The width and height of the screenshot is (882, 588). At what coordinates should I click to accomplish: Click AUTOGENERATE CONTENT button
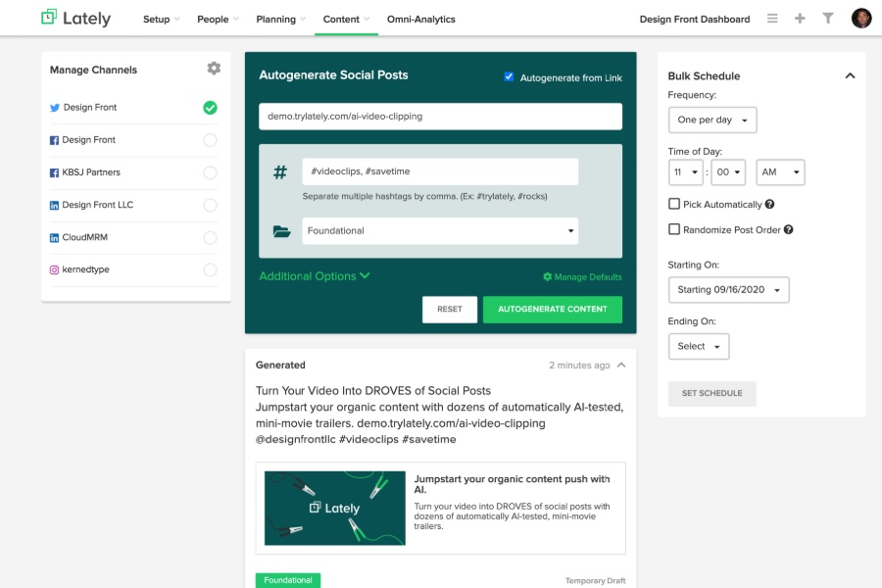[553, 310]
